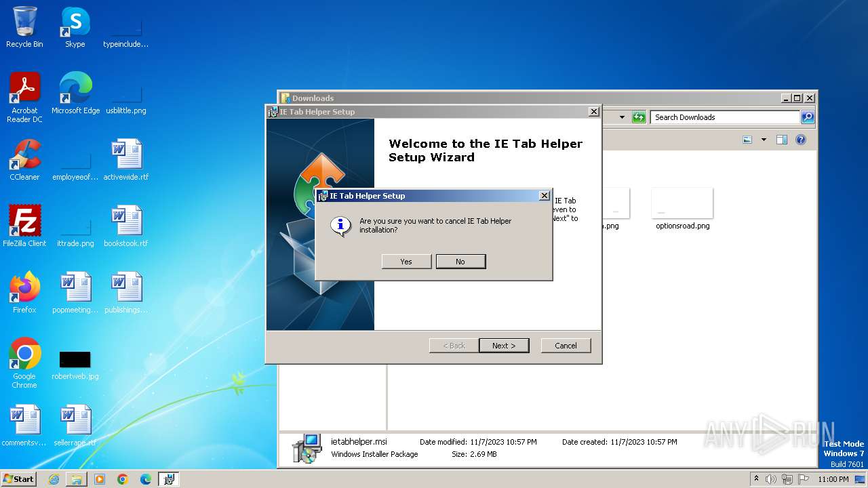This screenshot has height=488, width=868.
Task: Open Recycle Bin on desktop
Action: pos(24,27)
